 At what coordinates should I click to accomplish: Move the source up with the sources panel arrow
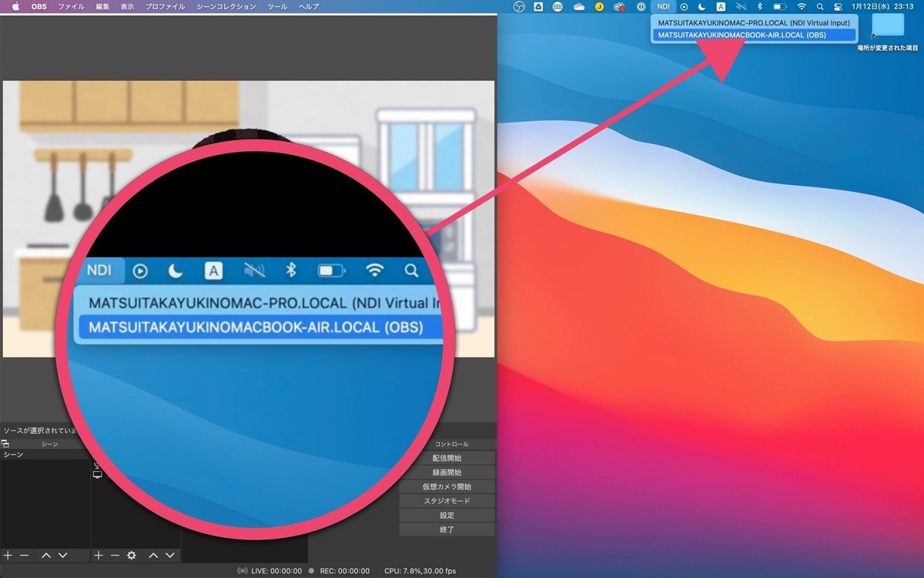coord(153,555)
